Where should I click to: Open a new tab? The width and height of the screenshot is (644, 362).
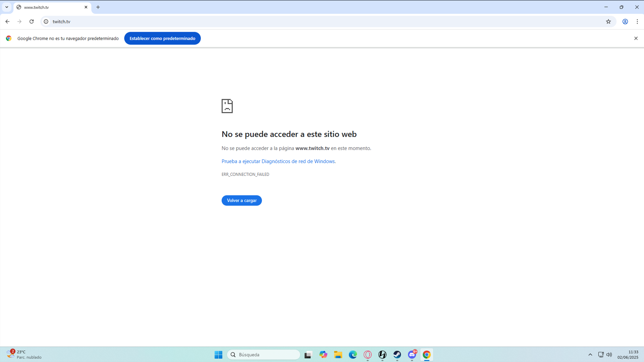[x=98, y=7]
